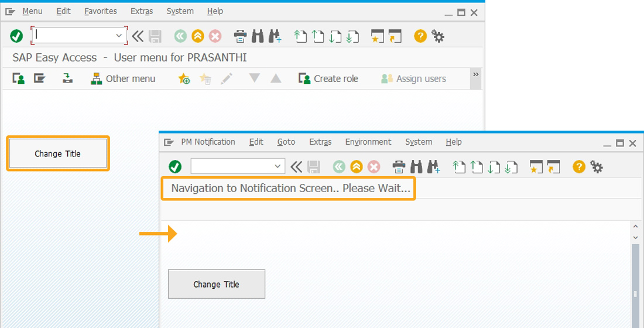Image resolution: width=644 pixels, height=328 pixels.
Task: Open Help menu in PM Notification window
Action: (x=454, y=142)
